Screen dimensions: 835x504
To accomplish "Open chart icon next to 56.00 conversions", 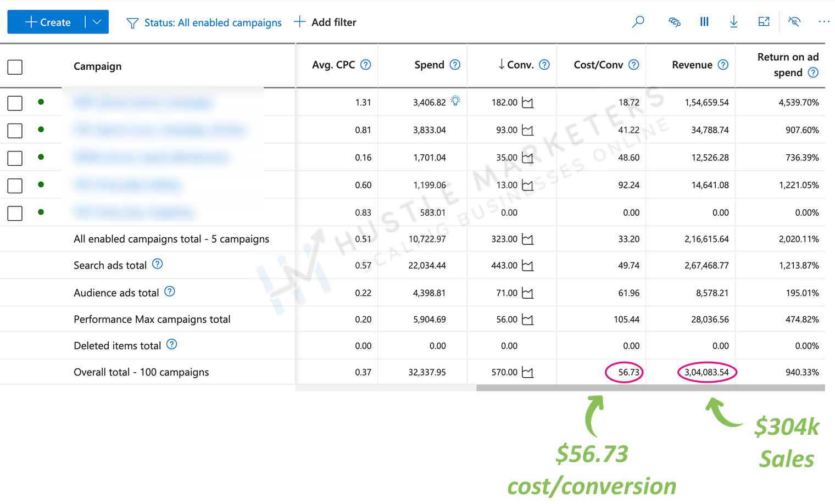I will (527, 320).
